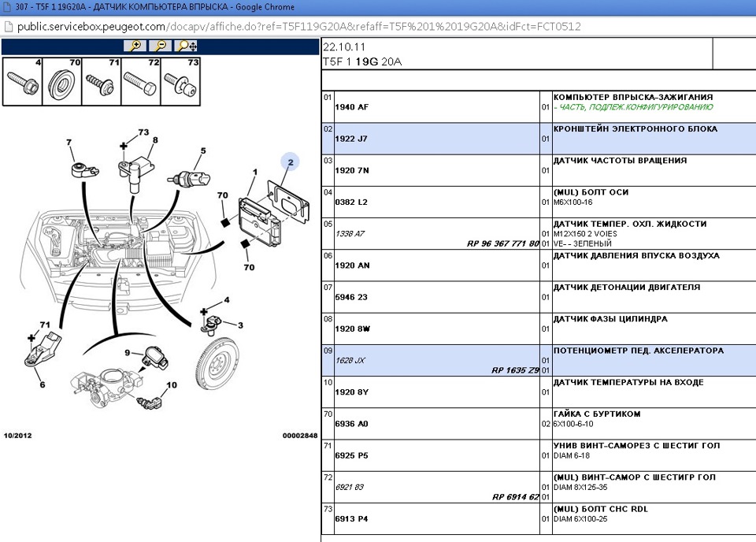Image resolution: width=756 pixels, height=542 pixels.
Task: Select the hex bolt thumbnail numbered 72
Action: pyautogui.click(x=141, y=81)
